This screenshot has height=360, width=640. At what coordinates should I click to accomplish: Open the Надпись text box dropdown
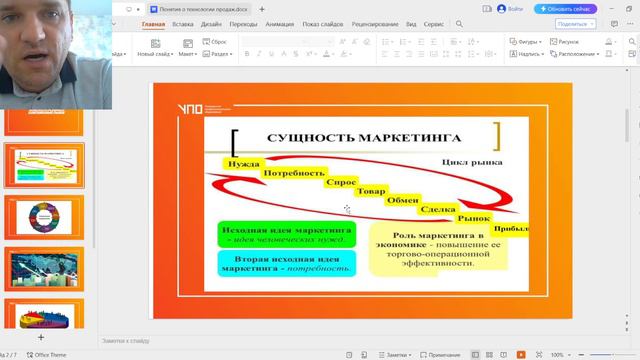527,54
